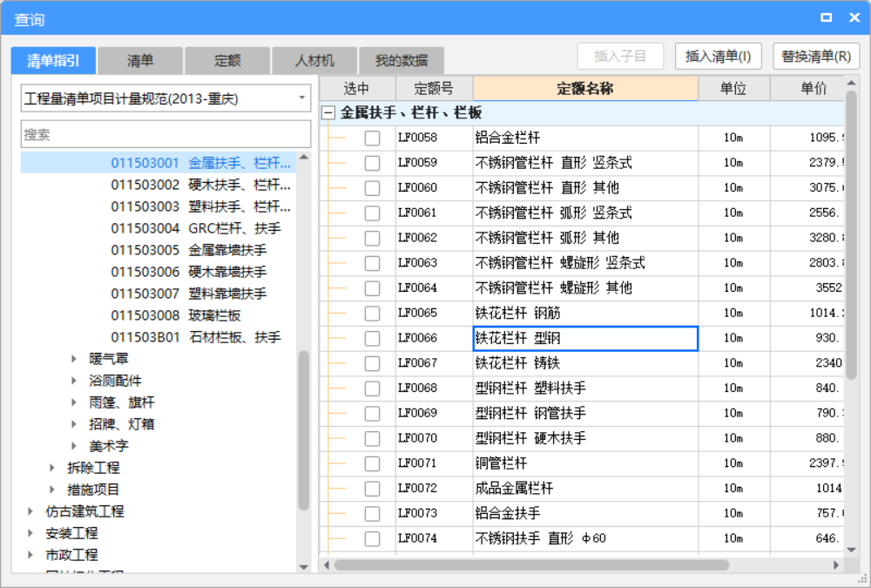This screenshot has height=588, width=871.
Task: Select checkbox of LF0060 不锈钢管栏杆 直形 其他
Action: click(x=372, y=188)
